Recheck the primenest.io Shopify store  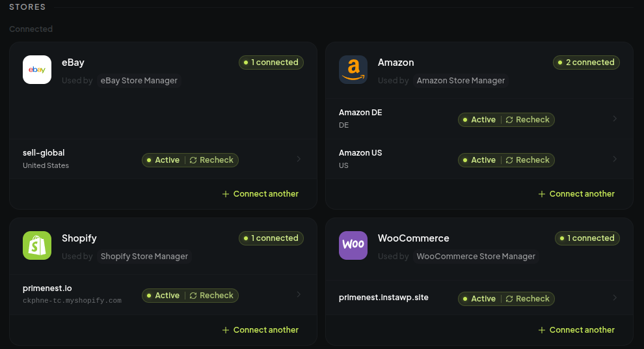(211, 296)
